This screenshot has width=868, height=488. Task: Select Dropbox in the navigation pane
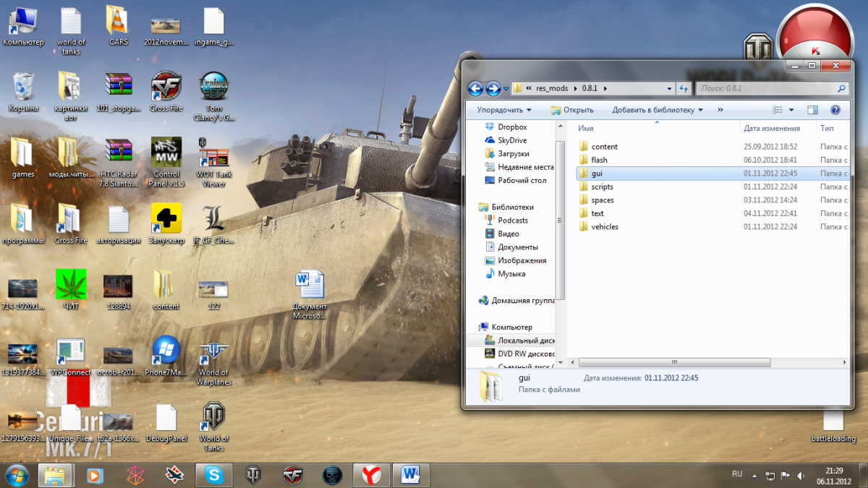click(x=512, y=127)
